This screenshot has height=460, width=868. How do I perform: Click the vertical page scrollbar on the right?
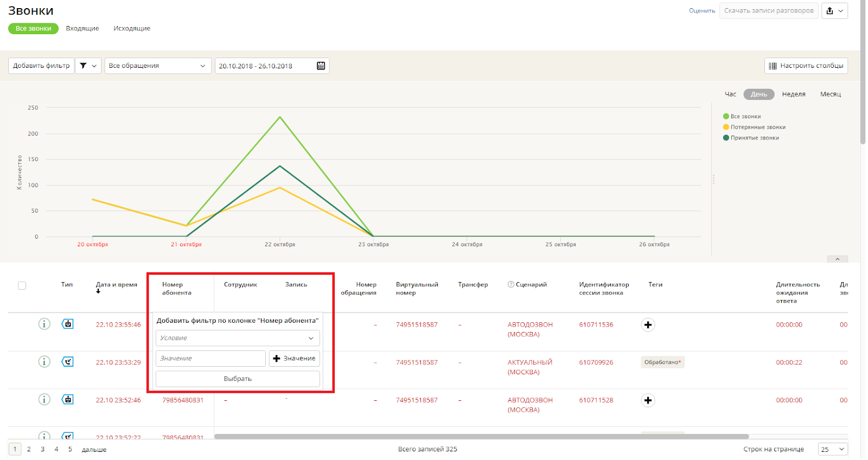click(863, 72)
